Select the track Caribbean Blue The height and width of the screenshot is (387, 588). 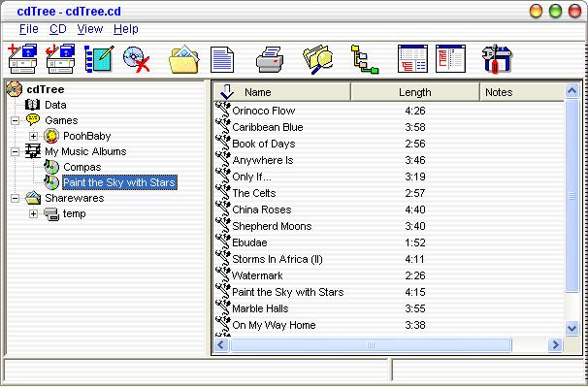coord(268,127)
